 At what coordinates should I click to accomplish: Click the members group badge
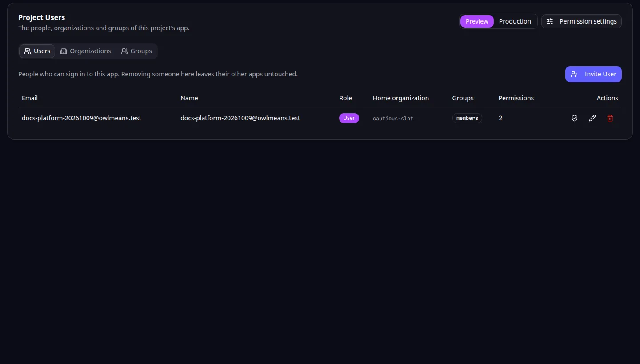467,118
